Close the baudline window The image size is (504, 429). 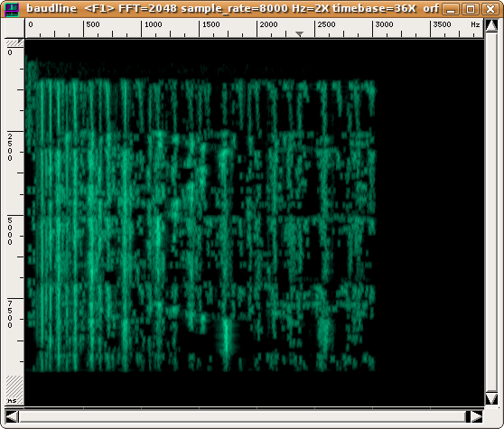tap(490, 9)
